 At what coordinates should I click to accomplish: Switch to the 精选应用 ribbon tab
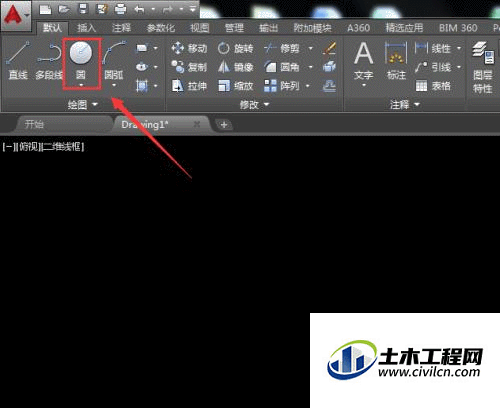(404, 28)
